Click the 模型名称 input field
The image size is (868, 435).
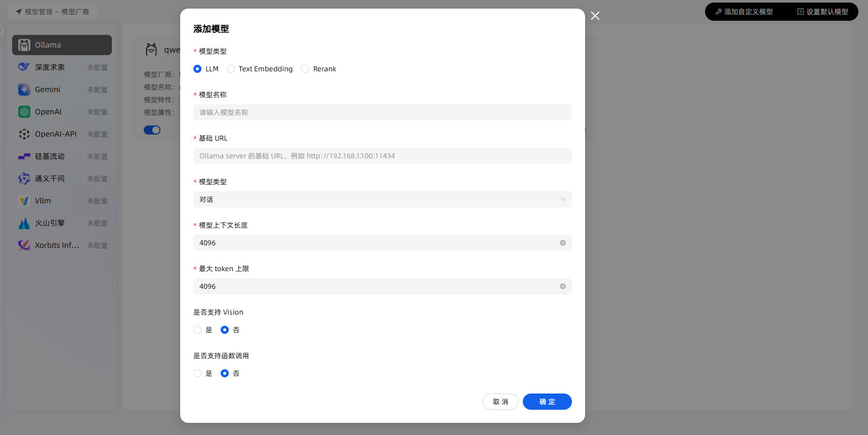pyautogui.click(x=382, y=112)
